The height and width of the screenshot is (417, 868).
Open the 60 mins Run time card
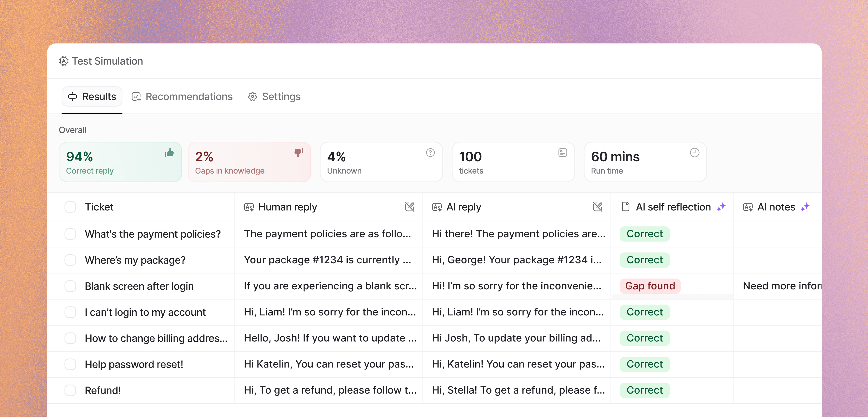(x=645, y=162)
